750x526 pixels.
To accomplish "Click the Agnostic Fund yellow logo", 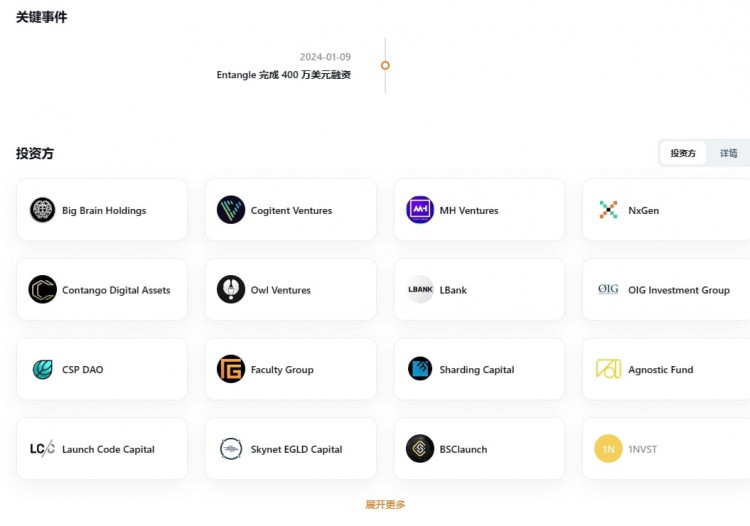I will tap(608, 369).
